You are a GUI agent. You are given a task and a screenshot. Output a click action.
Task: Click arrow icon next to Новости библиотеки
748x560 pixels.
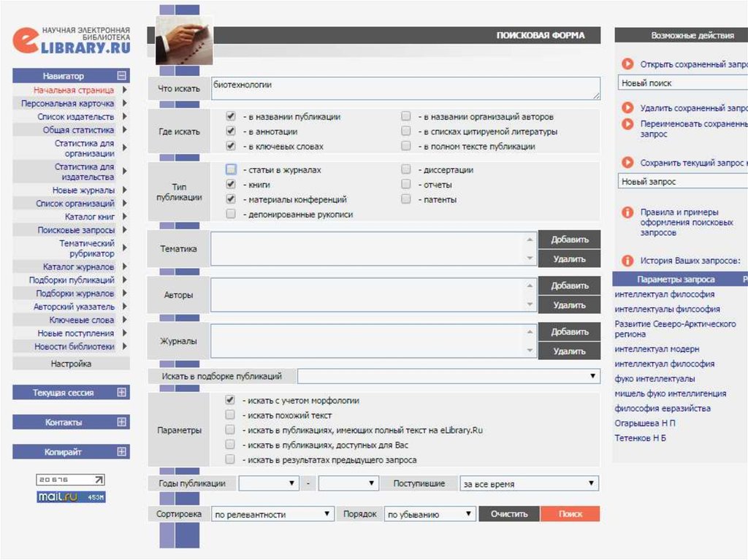[124, 346]
